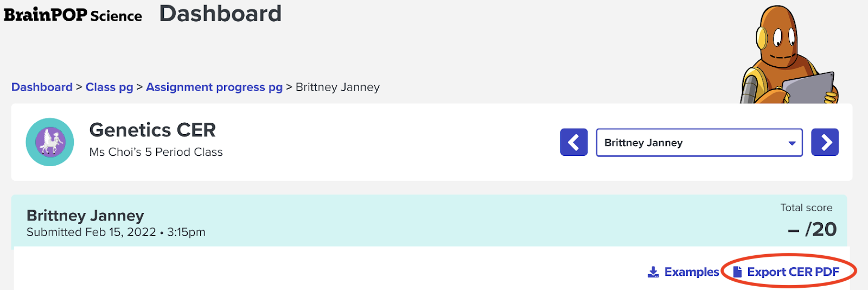
Task: Click Ms Choi's 5 Period Class text
Action: (x=156, y=152)
